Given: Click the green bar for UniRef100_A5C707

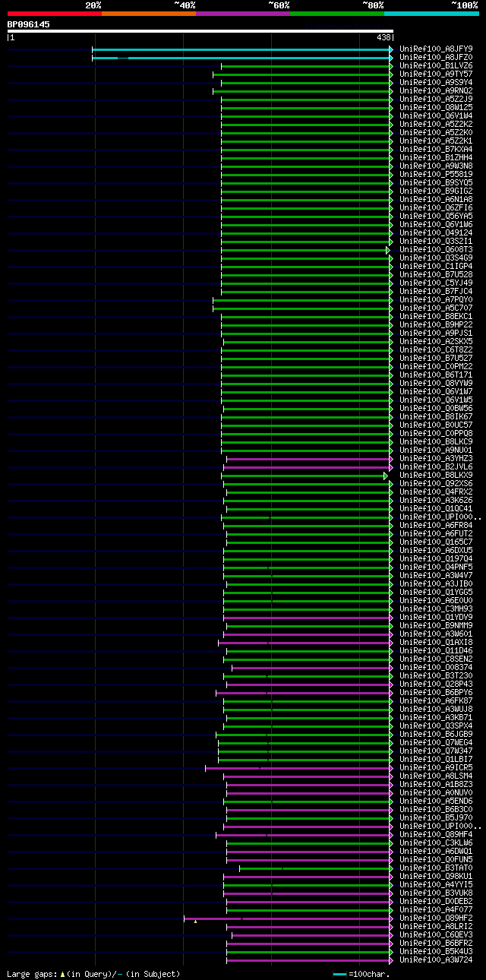Looking at the screenshot, I should click(x=302, y=308).
